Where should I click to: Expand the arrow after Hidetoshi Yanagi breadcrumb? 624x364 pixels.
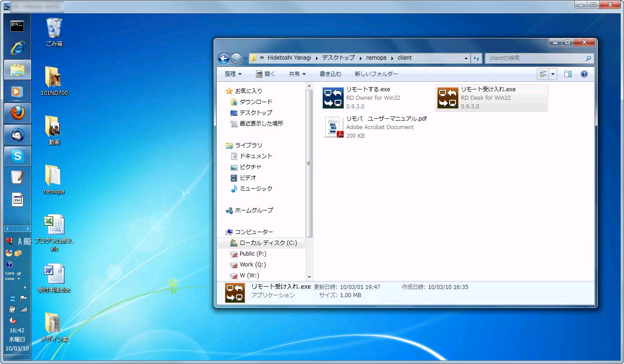pos(317,58)
